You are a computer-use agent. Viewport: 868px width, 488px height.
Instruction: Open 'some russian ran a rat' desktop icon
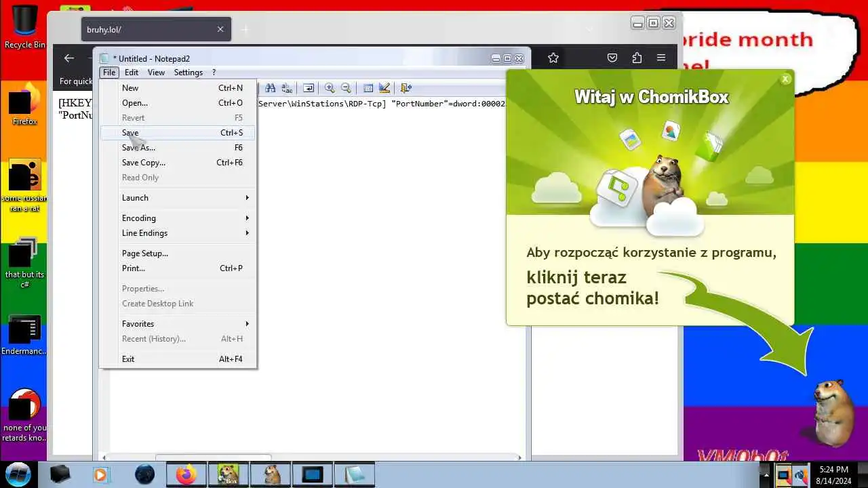(25, 186)
